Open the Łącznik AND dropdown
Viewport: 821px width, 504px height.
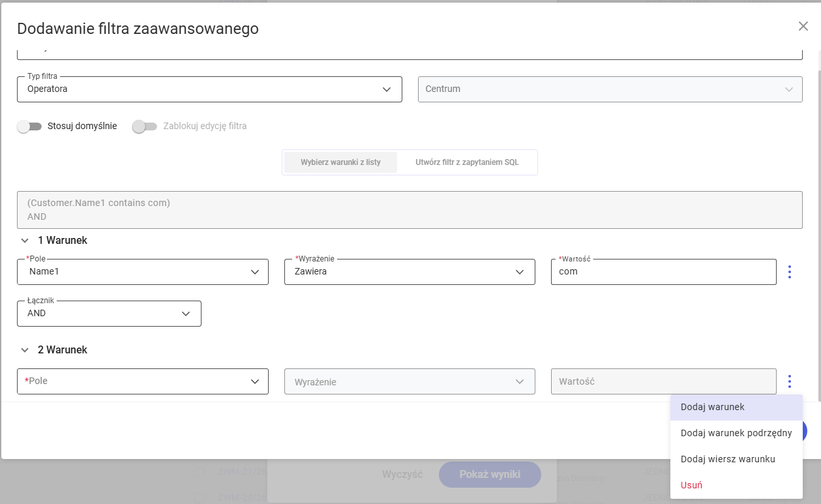point(109,314)
